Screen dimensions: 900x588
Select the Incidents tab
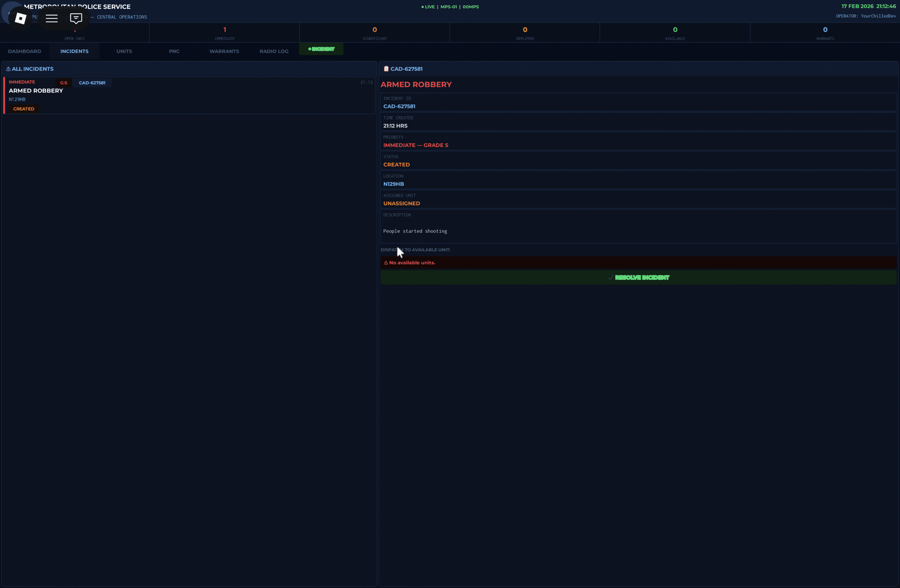pyautogui.click(x=74, y=51)
